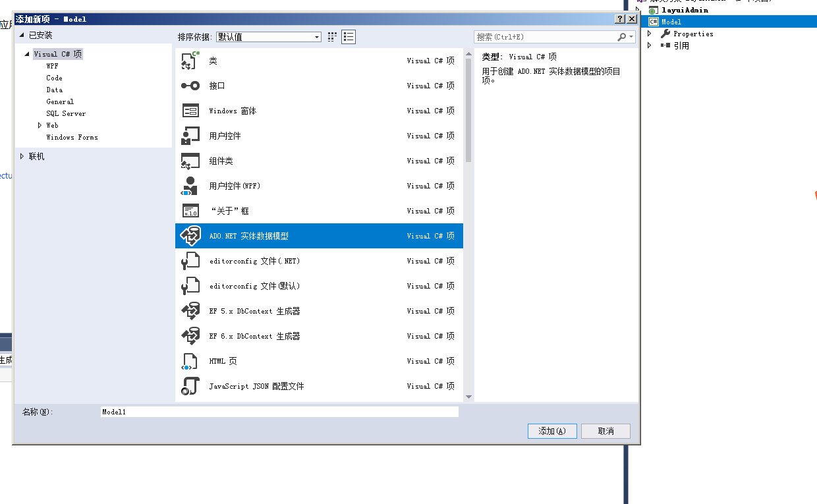Click the search magnifier icon
The width and height of the screenshot is (817, 504).
(621, 37)
